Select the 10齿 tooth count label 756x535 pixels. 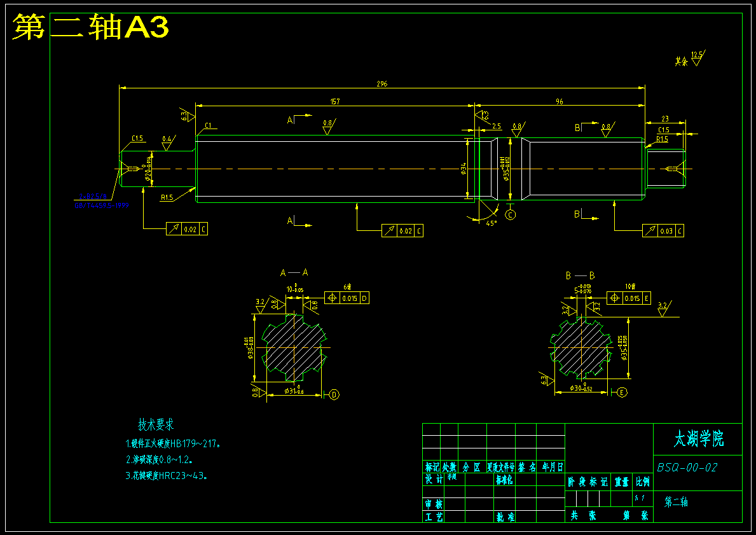tap(630, 286)
